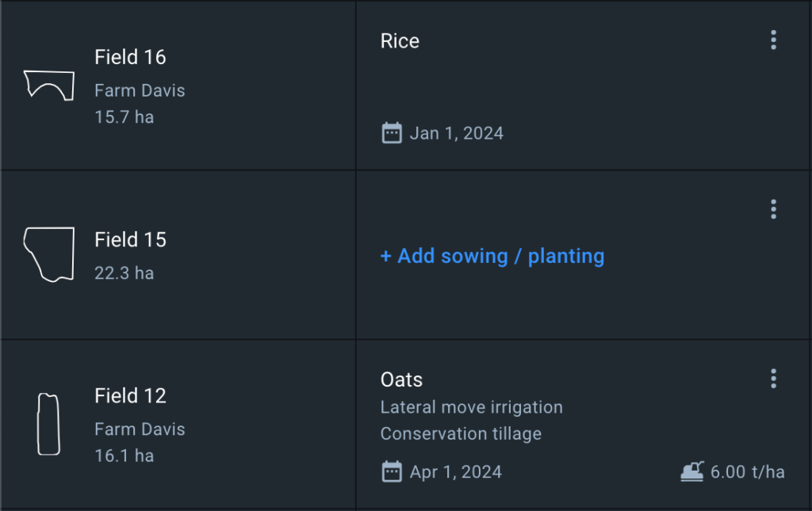Click the calendar icon beside Apr 1, 2024
The image size is (812, 511).
click(x=392, y=472)
